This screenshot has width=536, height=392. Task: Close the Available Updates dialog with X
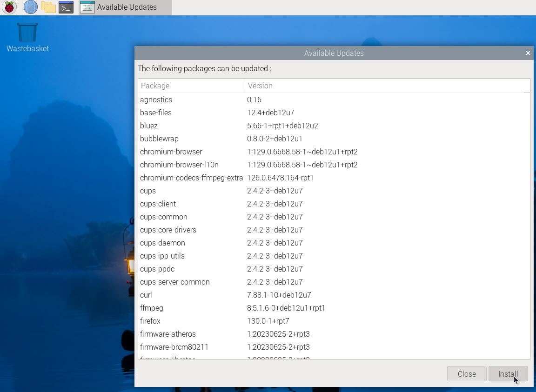click(528, 53)
